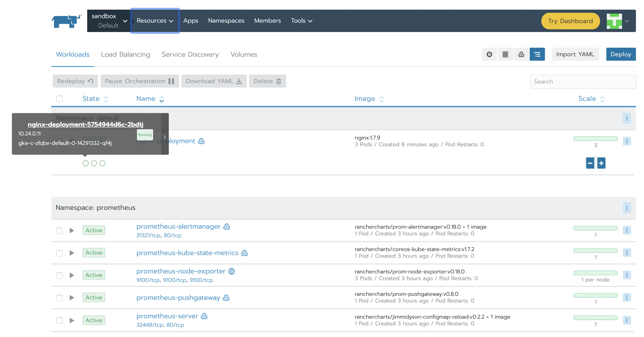Tick the prometheus-alertmanager row checkbox
Screen dimensions: 644x337
click(x=59, y=231)
